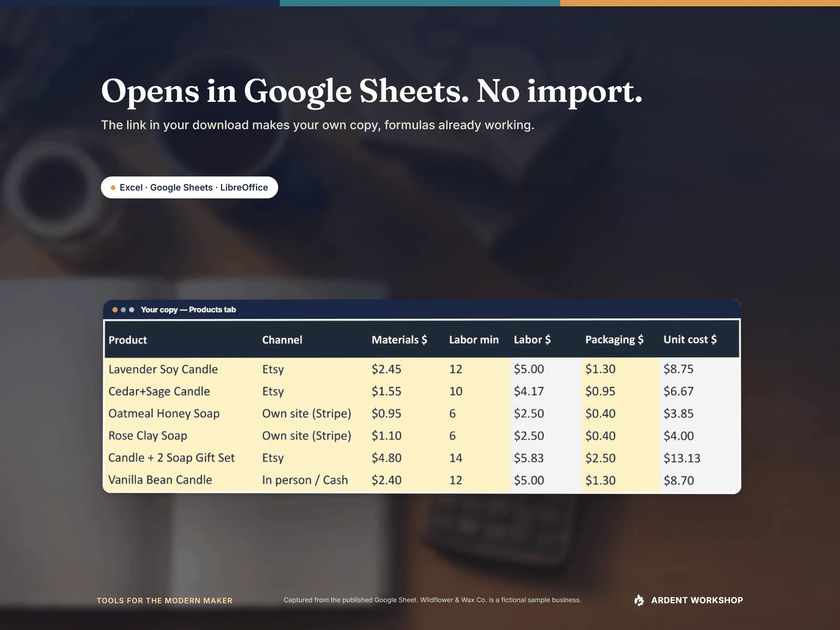Click labor minutes value 10 in the Cedar+Sage row
This screenshot has height=630, width=840.
456,391
